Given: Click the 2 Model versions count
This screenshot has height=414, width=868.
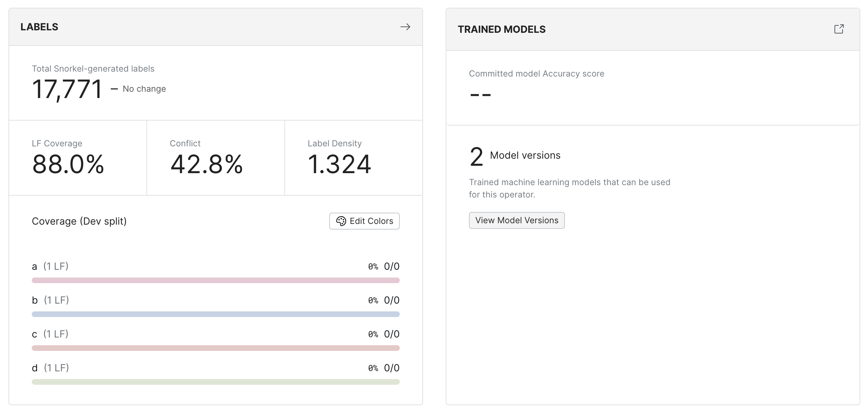Looking at the screenshot, I should (515, 156).
